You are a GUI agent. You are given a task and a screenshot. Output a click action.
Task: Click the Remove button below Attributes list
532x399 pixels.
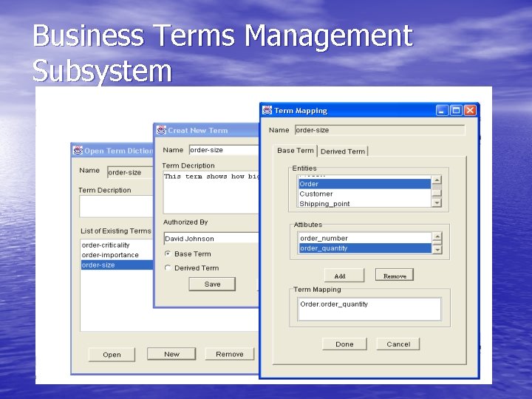[395, 275]
